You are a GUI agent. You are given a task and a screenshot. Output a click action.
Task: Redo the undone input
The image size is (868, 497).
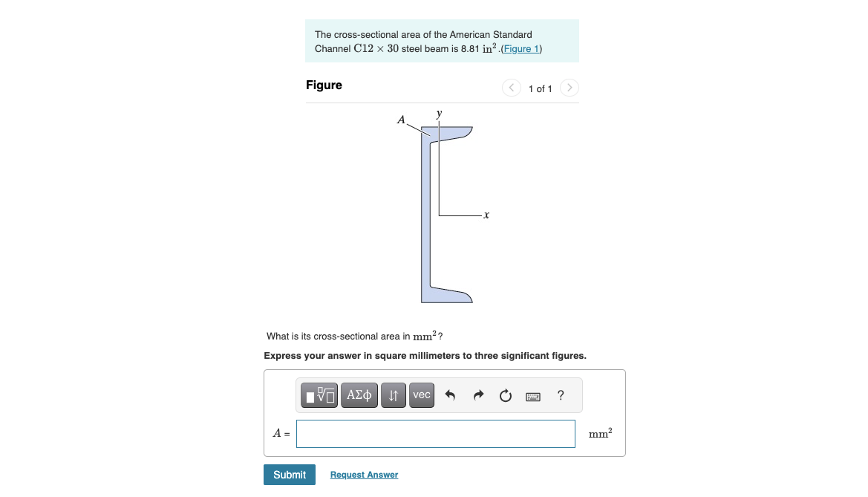(x=477, y=395)
